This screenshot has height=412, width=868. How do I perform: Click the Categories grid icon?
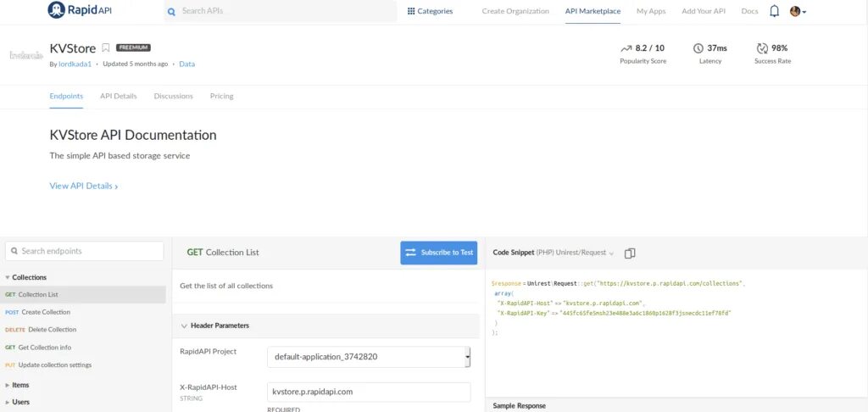(x=411, y=11)
